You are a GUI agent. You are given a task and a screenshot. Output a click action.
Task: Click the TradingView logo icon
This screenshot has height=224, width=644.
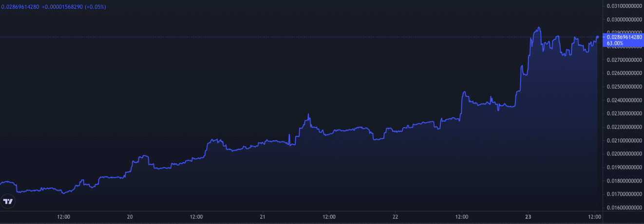(8, 201)
